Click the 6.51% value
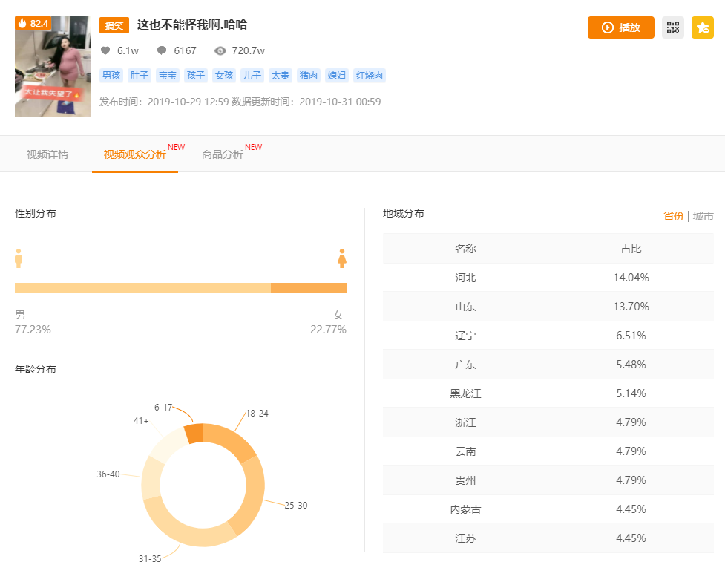 [x=631, y=336]
